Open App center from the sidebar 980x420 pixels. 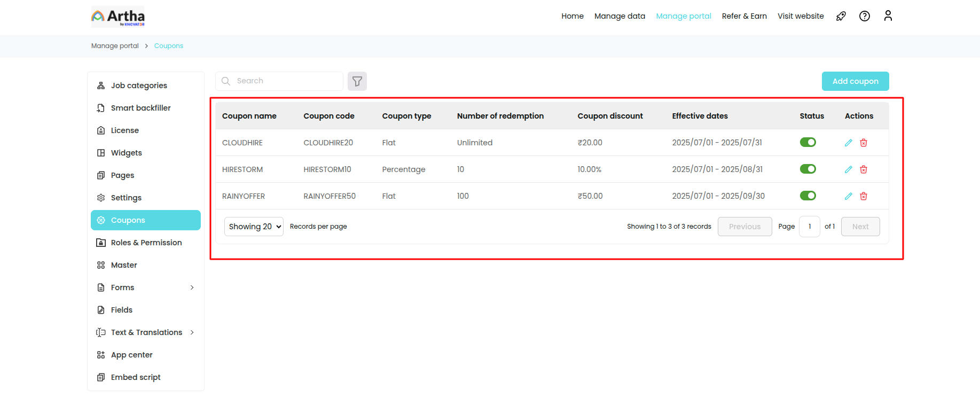click(131, 355)
